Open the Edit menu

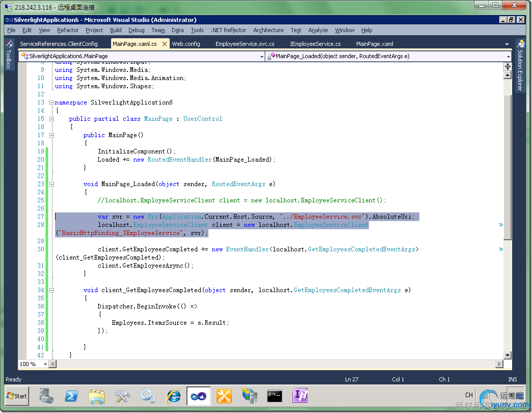[27, 30]
